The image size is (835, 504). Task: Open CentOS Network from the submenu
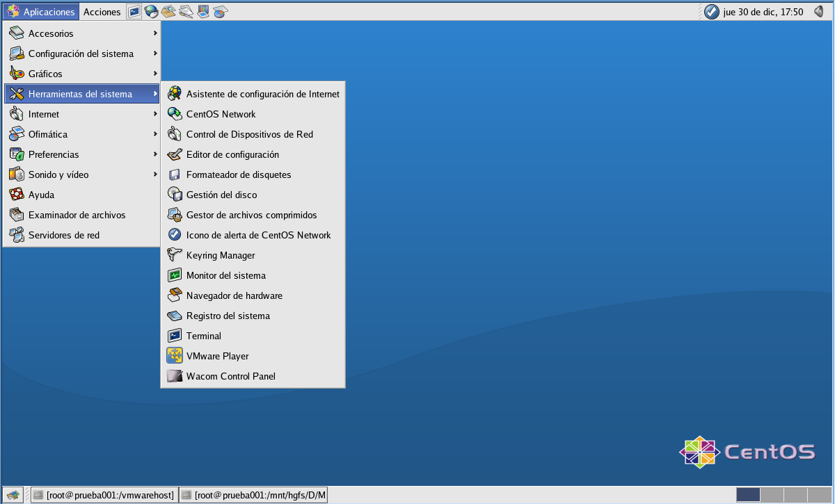[x=253, y=114]
